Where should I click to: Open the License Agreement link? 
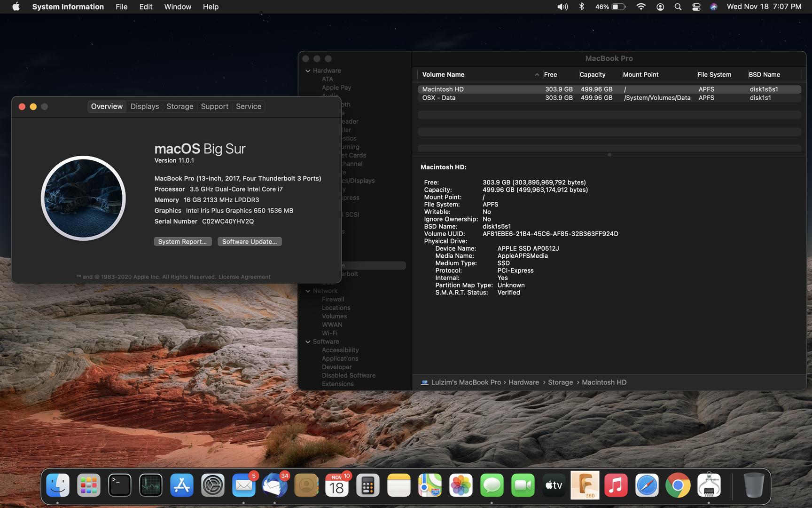[244, 277]
